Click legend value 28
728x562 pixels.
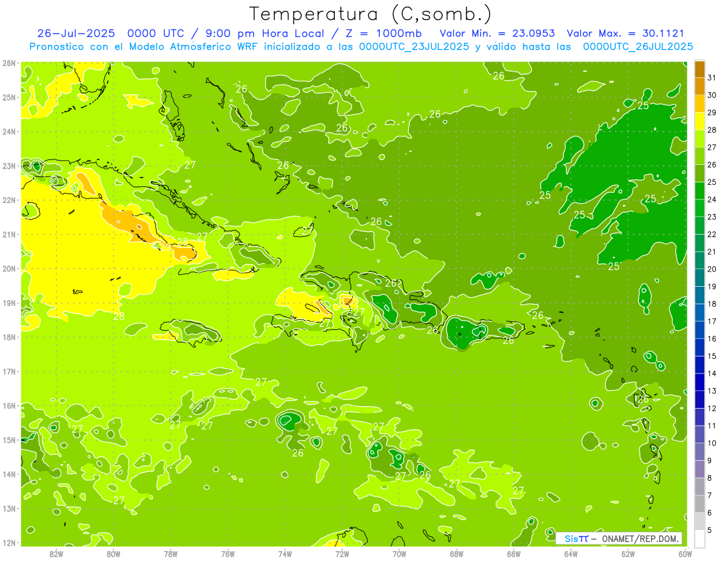tap(712, 130)
